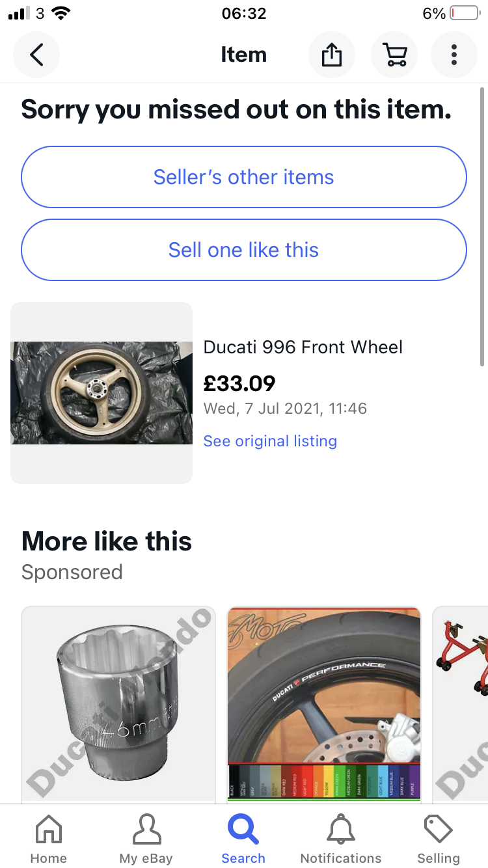Open the shopping cart
488x868 pixels.
[394, 55]
